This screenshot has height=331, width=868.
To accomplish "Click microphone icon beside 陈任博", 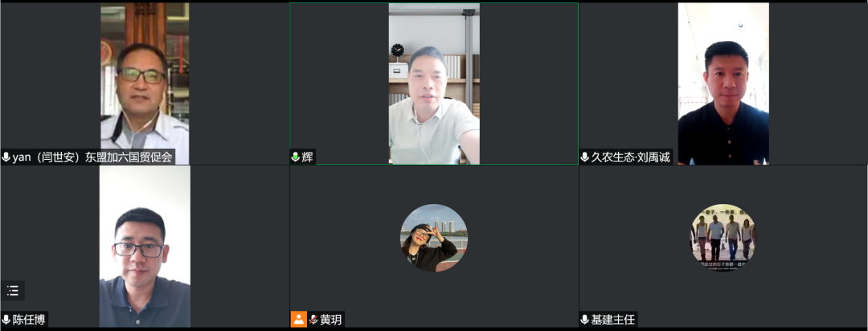I will coord(6,320).
